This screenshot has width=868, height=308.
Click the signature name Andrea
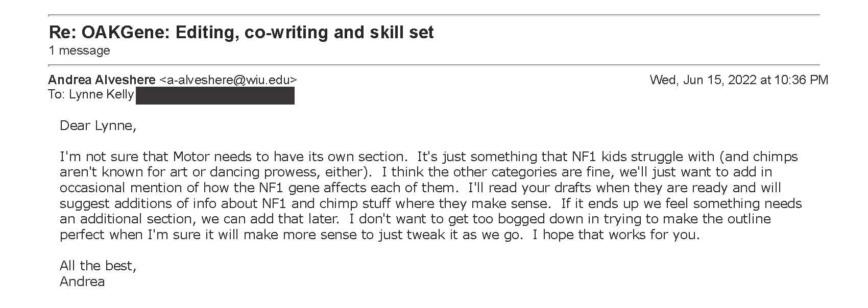[x=82, y=281]
